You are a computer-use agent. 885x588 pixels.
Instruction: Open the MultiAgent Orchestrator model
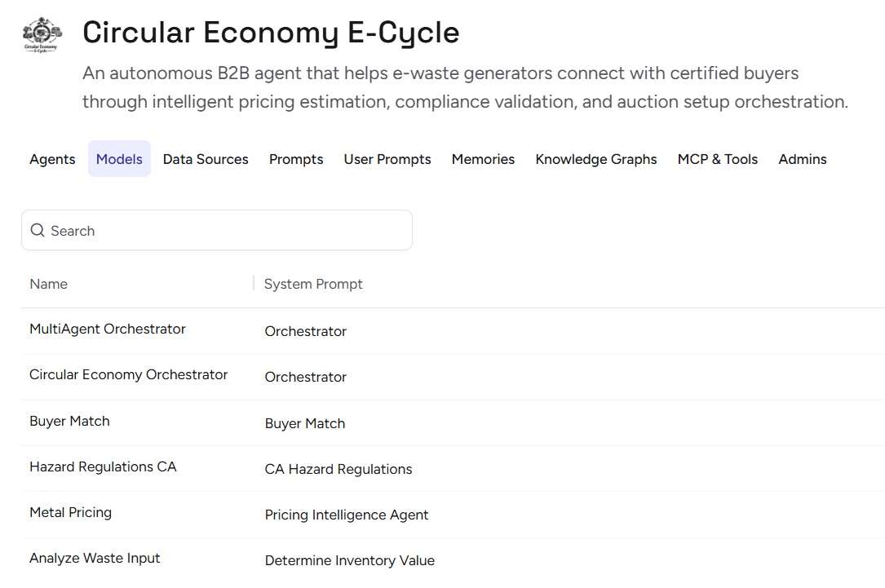click(x=108, y=329)
